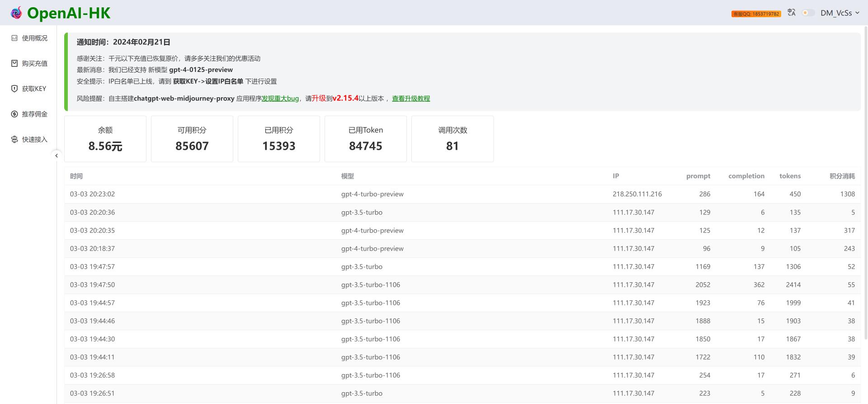
Task: Open the 发现重大bug link
Action: 280,98
